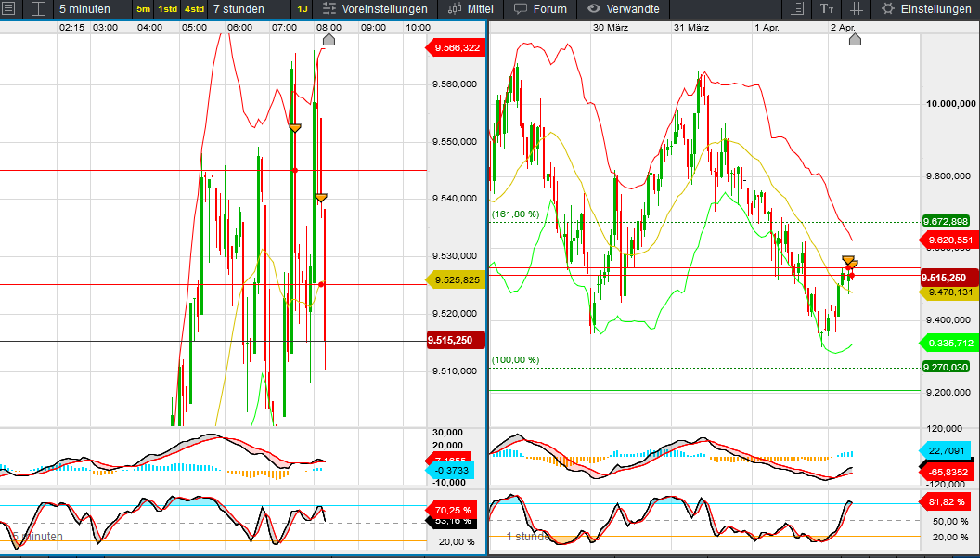Click the gray time marker on the hourly chart

pyautogui.click(x=855, y=40)
